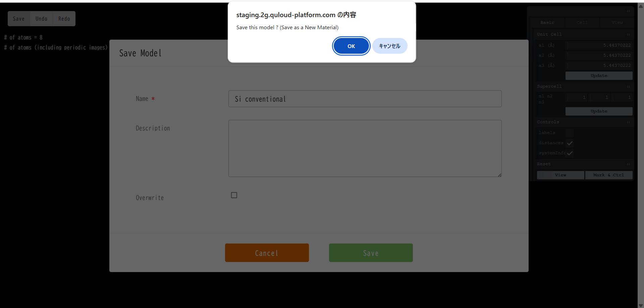The width and height of the screenshot is (644, 308).
Task: Click the Mark & Ctrl reset button
Action: pos(608,175)
